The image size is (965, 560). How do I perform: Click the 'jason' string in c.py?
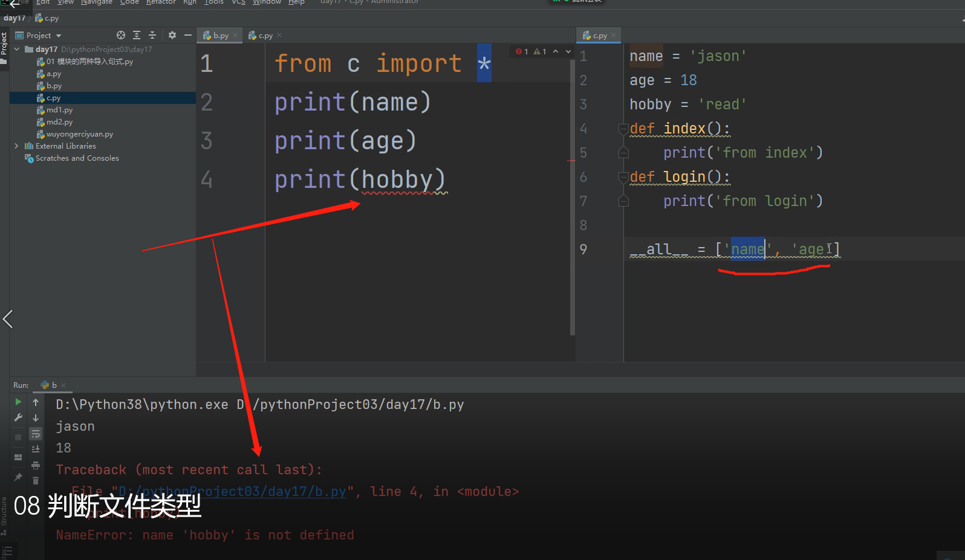click(718, 56)
